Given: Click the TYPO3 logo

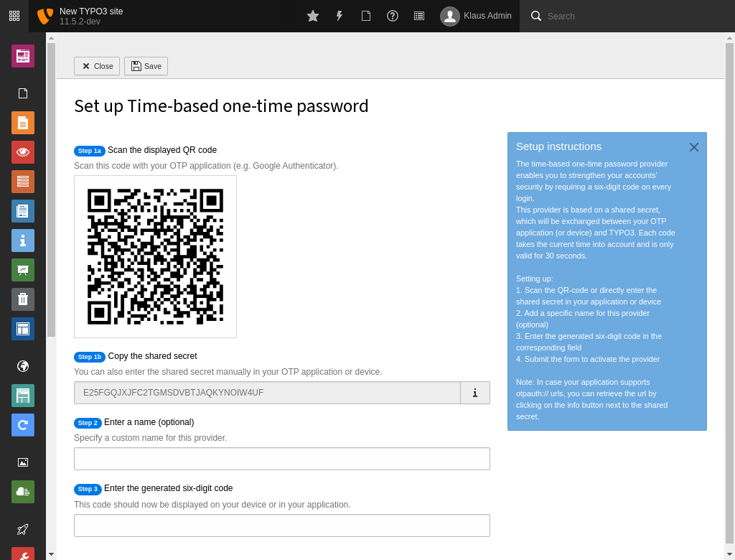Looking at the screenshot, I should (45, 16).
